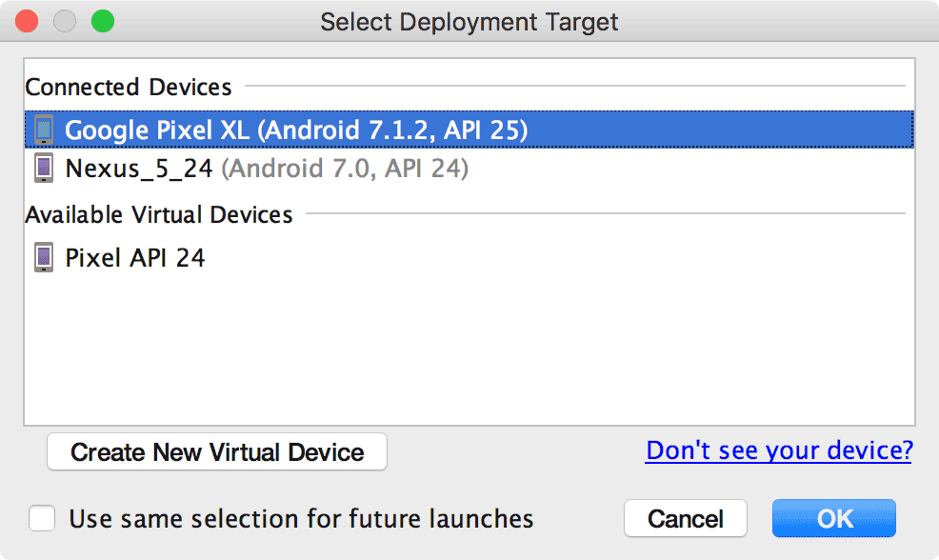Click the Pixel API 24 emulator icon
The image size is (939, 560).
click(x=44, y=257)
